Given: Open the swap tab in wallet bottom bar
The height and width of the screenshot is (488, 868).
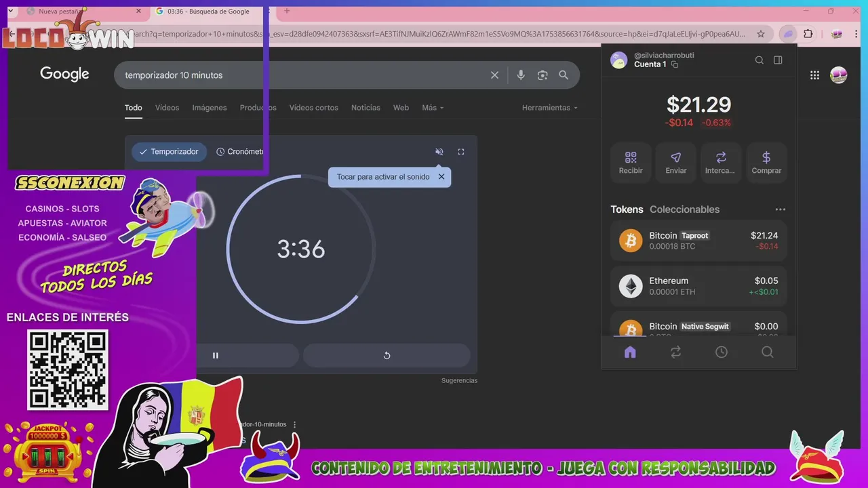Looking at the screenshot, I should 675,352.
